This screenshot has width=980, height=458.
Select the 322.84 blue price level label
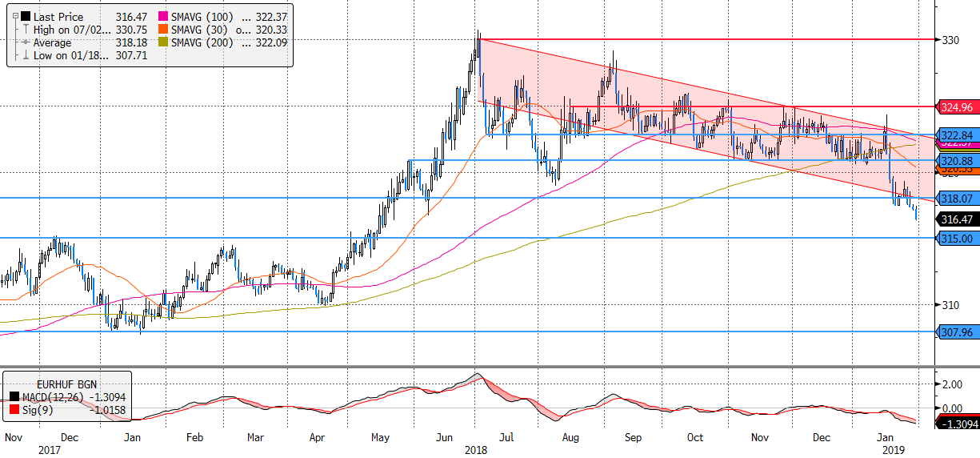point(957,135)
